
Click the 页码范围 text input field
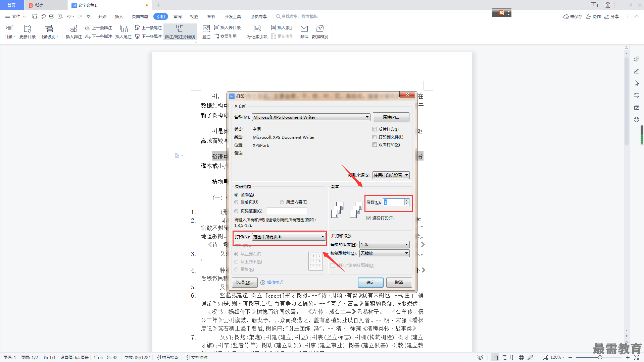pos(287,211)
